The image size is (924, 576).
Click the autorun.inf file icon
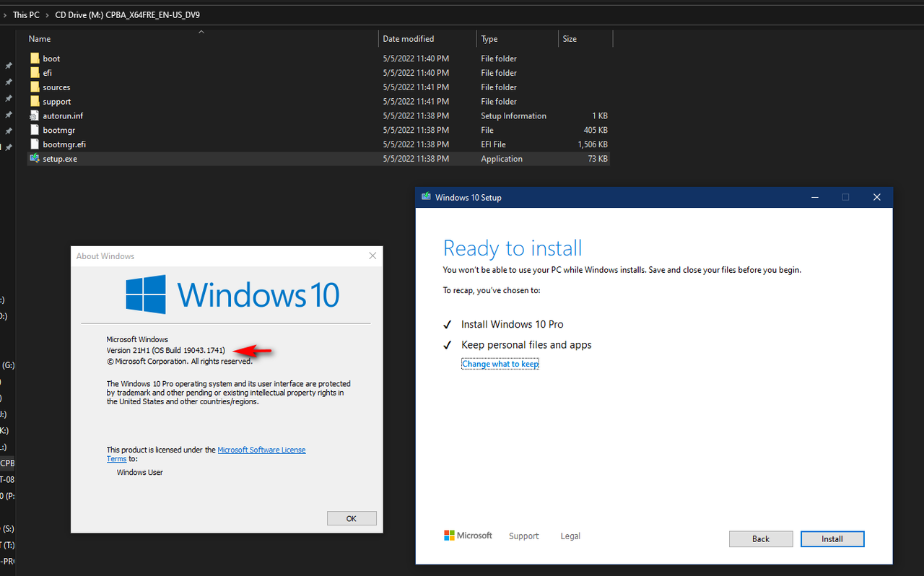coord(35,115)
